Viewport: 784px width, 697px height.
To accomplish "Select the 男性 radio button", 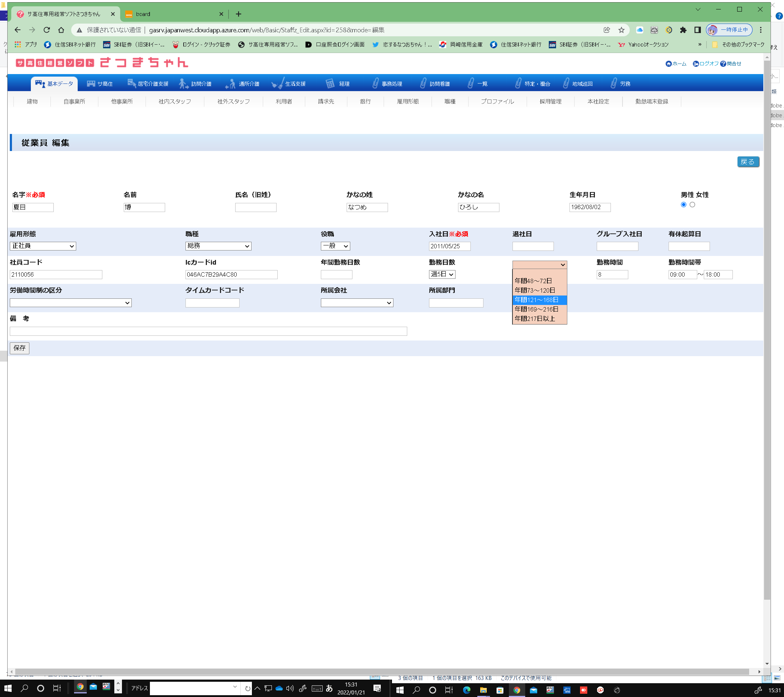I will [683, 204].
